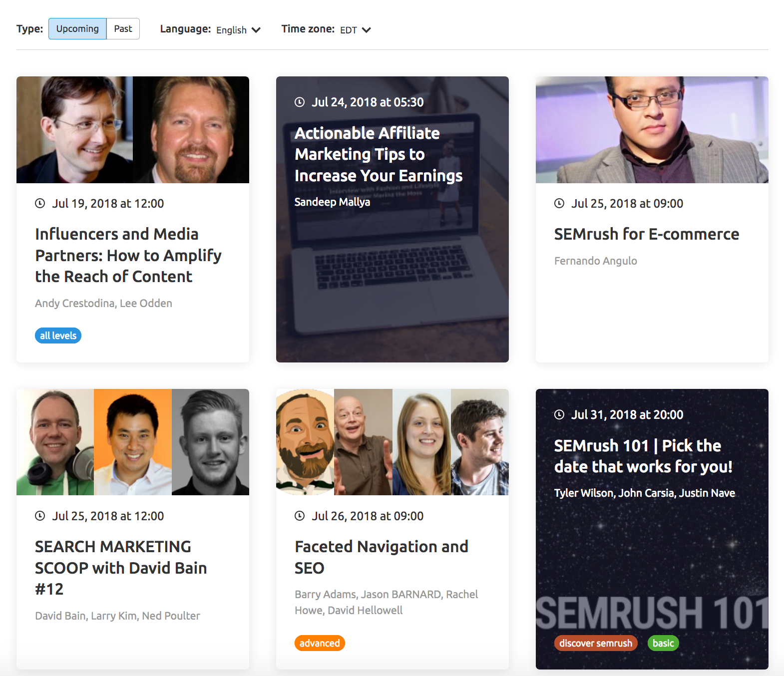The image size is (784, 676).
Task: Click the clock icon beside Jul 25, 2018 at 12:00
Action: coord(40,516)
